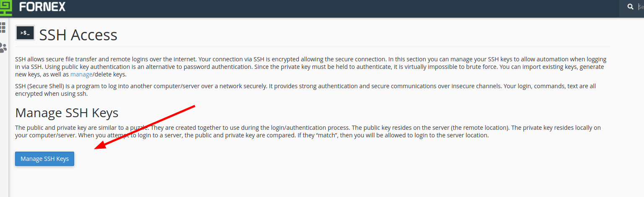Click the magnifying glass search icon
The image size is (644, 197).
[x=630, y=7]
